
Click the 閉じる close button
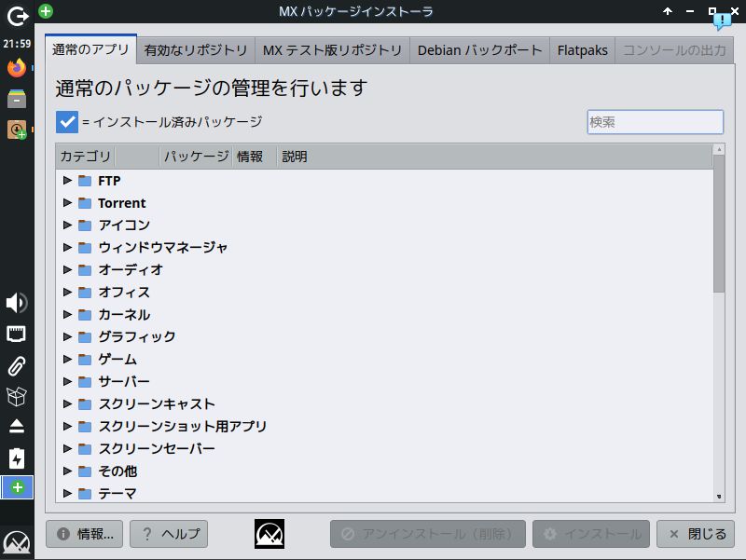696,534
